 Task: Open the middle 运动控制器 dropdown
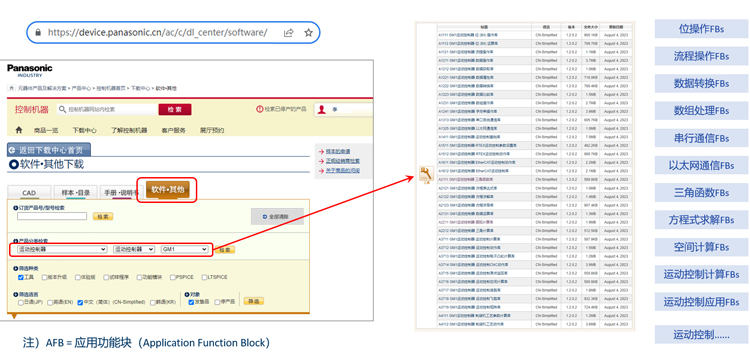click(134, 250)
